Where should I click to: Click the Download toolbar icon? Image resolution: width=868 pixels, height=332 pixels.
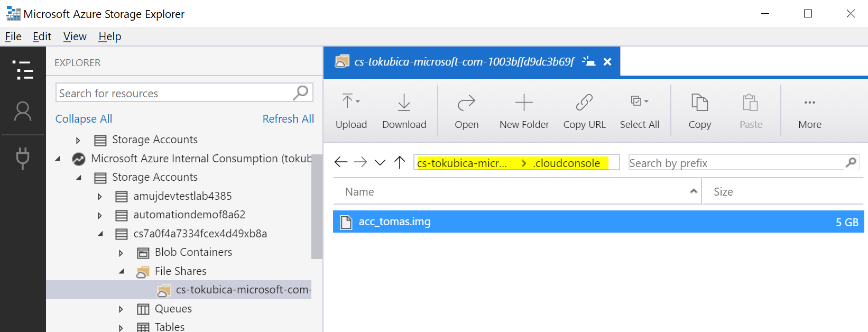coord(404,111)
